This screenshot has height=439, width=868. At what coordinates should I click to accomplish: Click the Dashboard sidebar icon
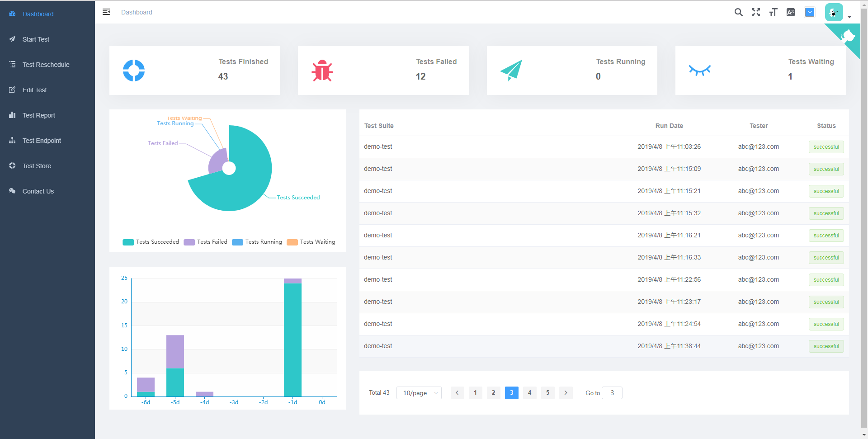12,14
